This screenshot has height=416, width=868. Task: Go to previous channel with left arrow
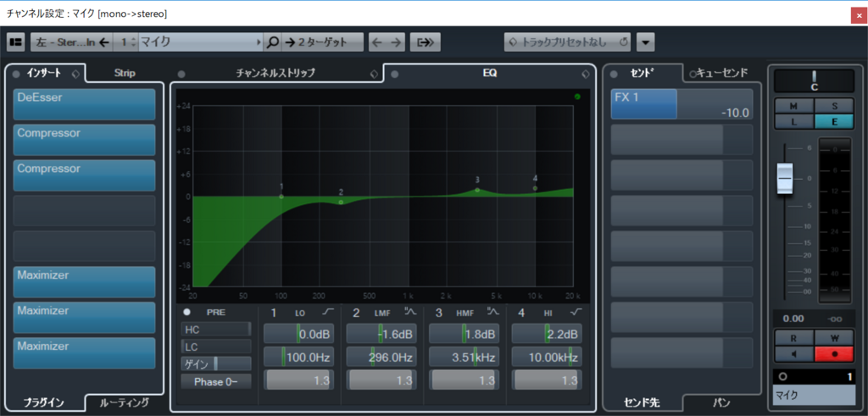click(x=377, y=42)
